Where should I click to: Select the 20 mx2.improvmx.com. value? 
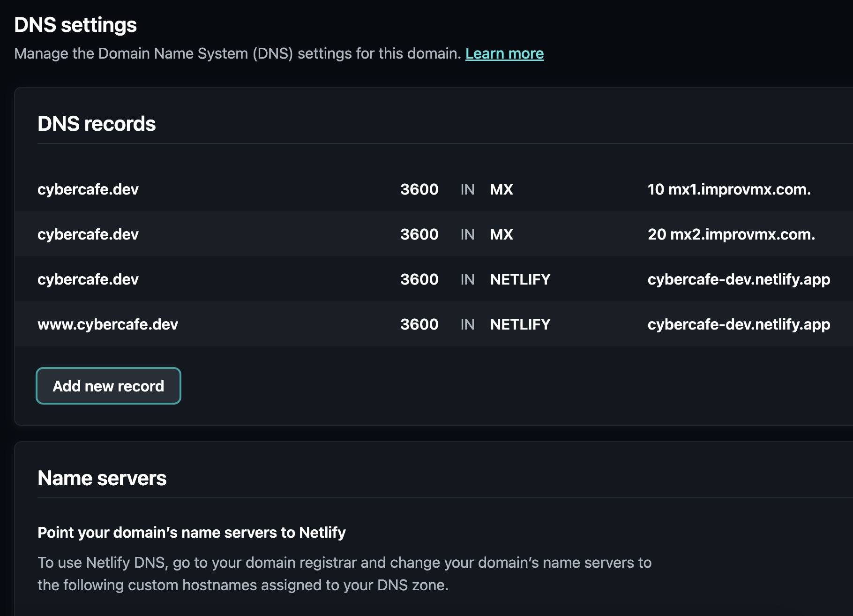pyautogui.click(x=731, y=234)
